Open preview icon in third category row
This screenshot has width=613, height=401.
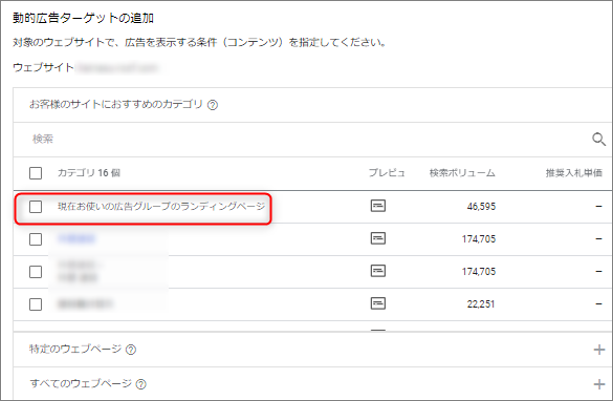coord(378,271)
